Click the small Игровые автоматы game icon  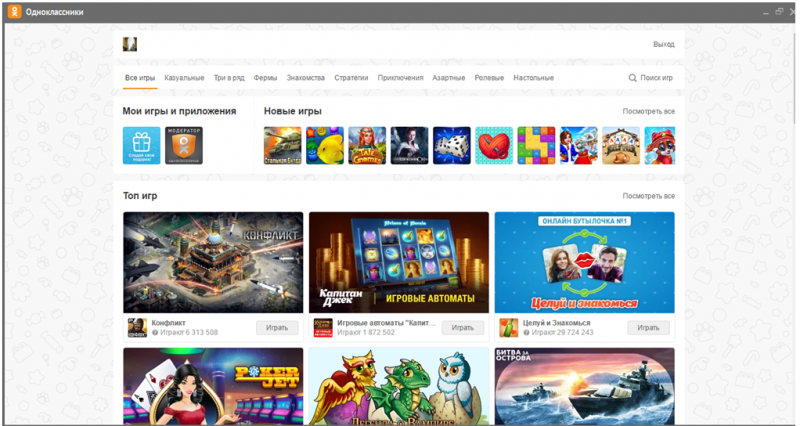(323, 328)
